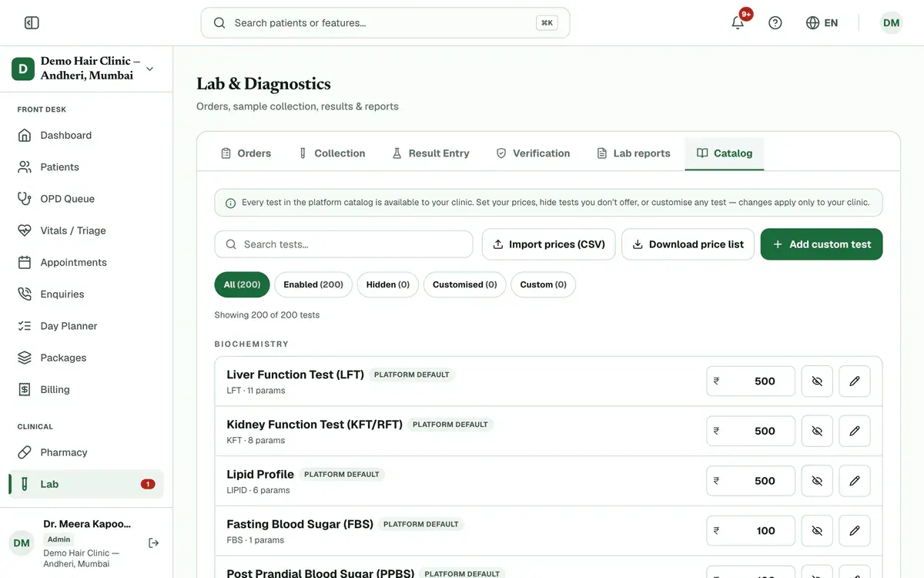
Task: Filter by Custom (0) tests
Action: [x=544, y=284]
